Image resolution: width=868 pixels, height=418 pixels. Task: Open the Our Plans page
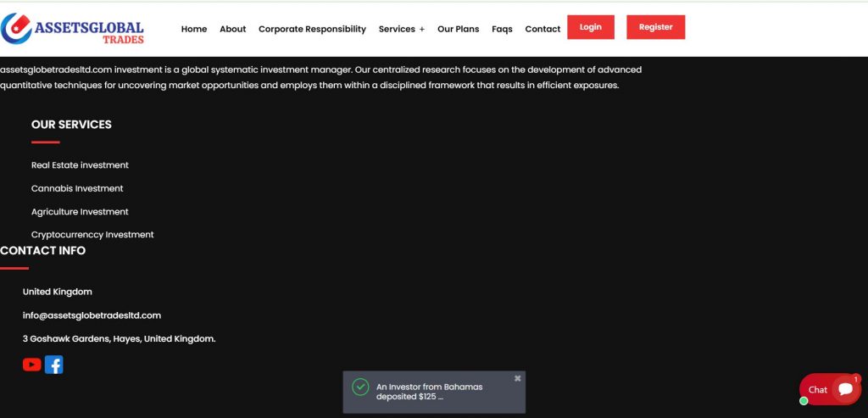point(458,29)
